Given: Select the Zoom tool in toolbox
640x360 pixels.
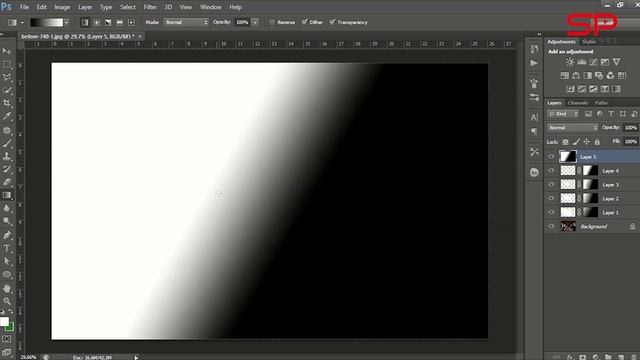Looking at the screenshot, I should pos(7,301).
